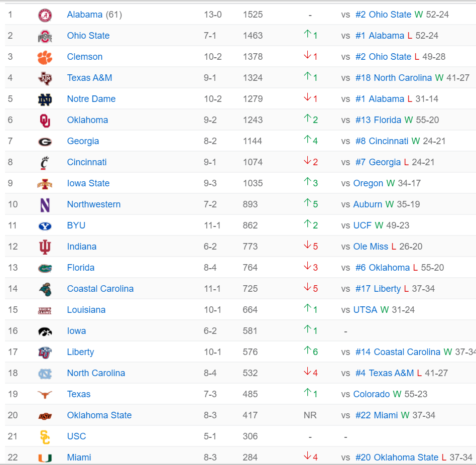
Task: Click the Colorado opponent link
Action: [372, 394]
